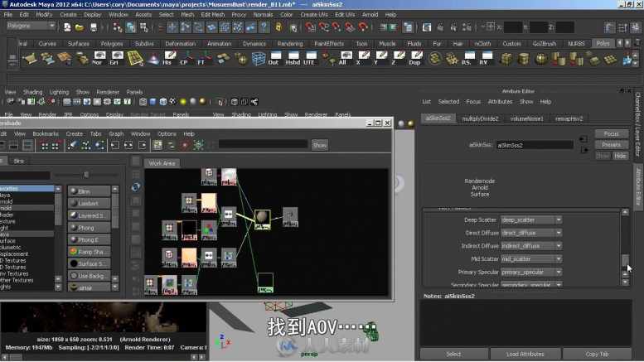
Task: Click the globe icon beside the work area
Action: pyautogui.click(x=136, y=187)
